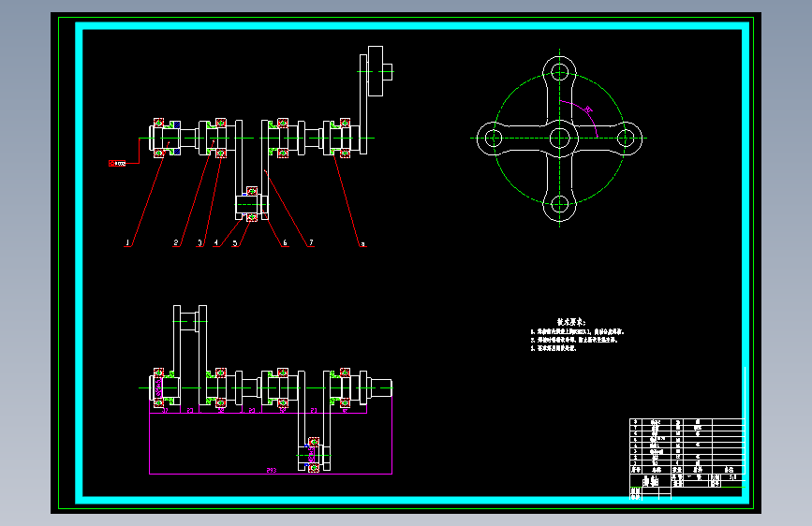Image resolution: width=812 pixels, height=526 pixels.
Task: Click part callout number 4
Action: click(216, 242)
